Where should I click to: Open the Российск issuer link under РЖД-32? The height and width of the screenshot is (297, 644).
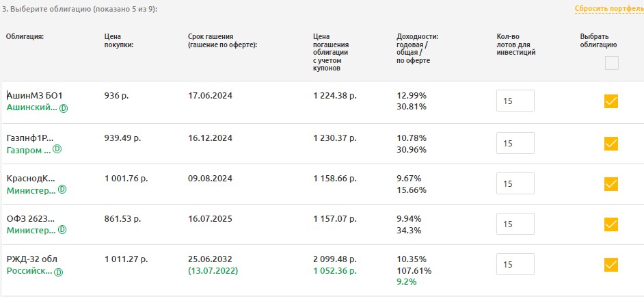(29, 271)
